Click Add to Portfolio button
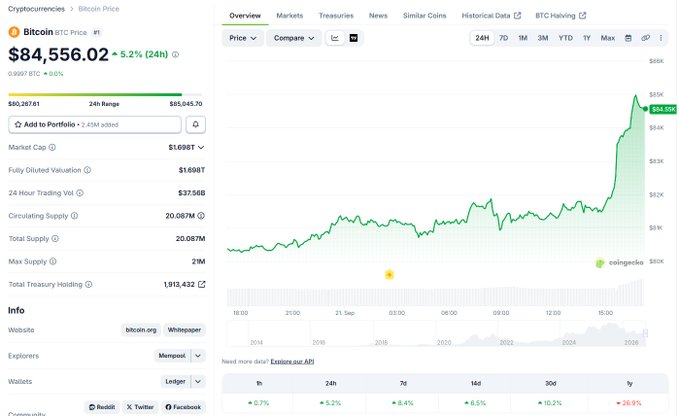Screen dimensions: 679x416 pos(95,125)
